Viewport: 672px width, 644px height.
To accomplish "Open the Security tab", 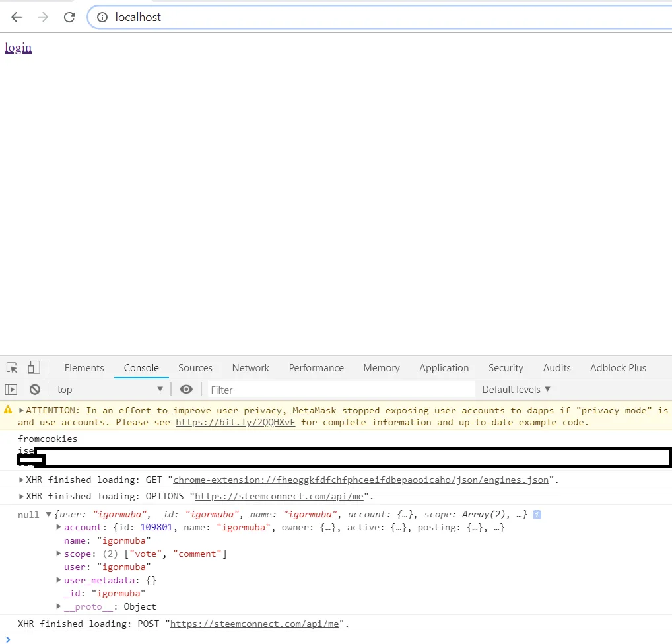I will pyautogui.click(x=506, y=368).
